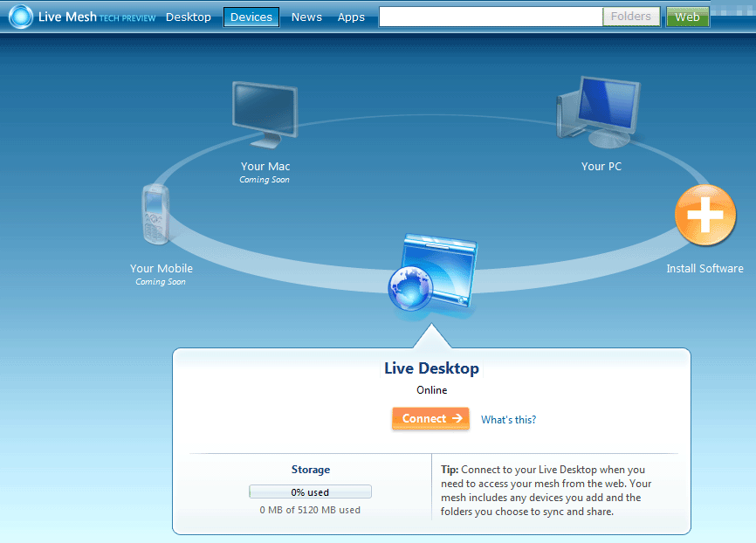
Task: Click the Storage heading
Action: [311, 470]
